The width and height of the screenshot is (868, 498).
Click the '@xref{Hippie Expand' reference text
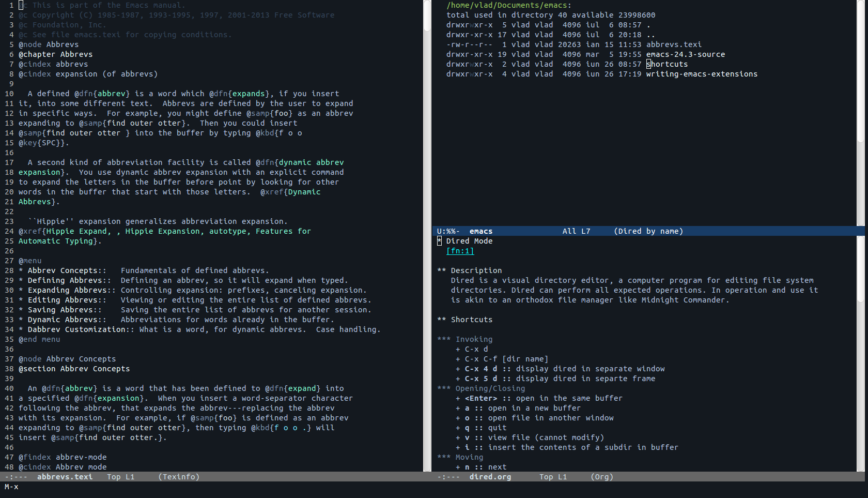pyautogui.click(x=63, y=231)
